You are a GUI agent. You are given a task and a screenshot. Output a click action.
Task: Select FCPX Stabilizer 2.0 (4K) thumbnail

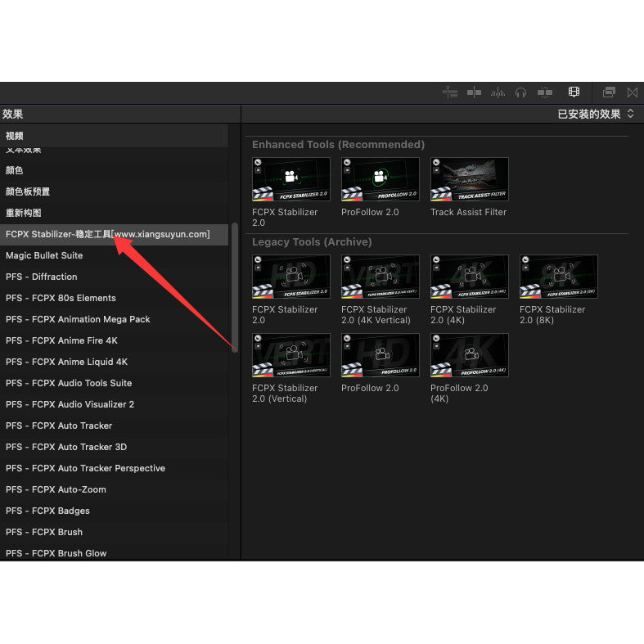coord(469,277)
